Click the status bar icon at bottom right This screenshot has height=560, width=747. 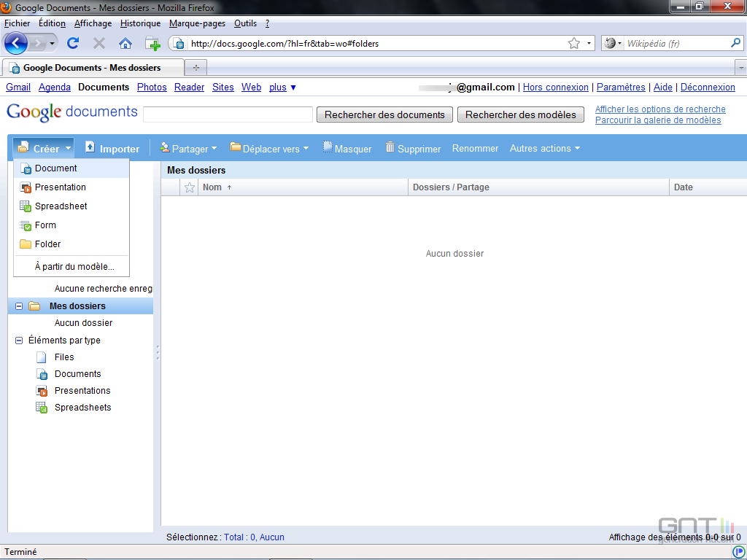[738, 552]
